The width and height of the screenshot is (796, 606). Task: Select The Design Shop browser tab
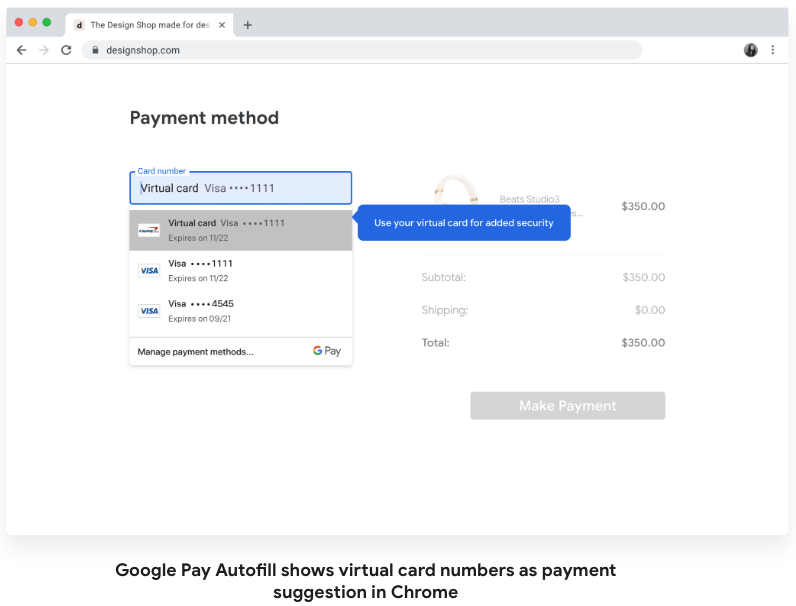(x=145, y=25)
